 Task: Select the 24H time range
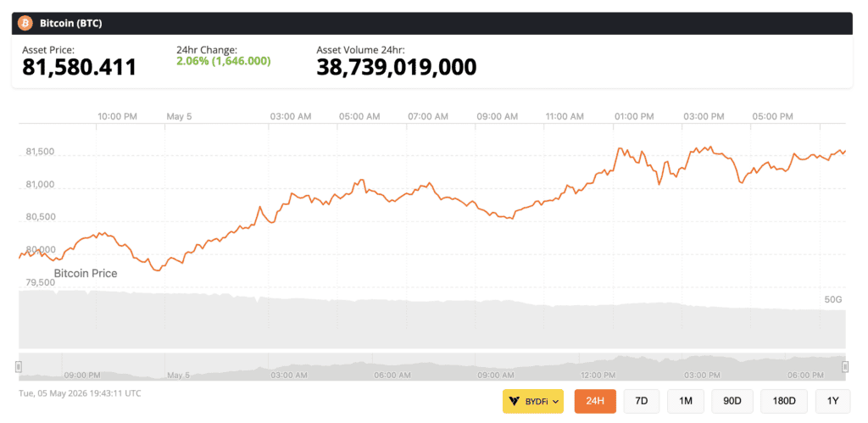(x=595, y=402)
